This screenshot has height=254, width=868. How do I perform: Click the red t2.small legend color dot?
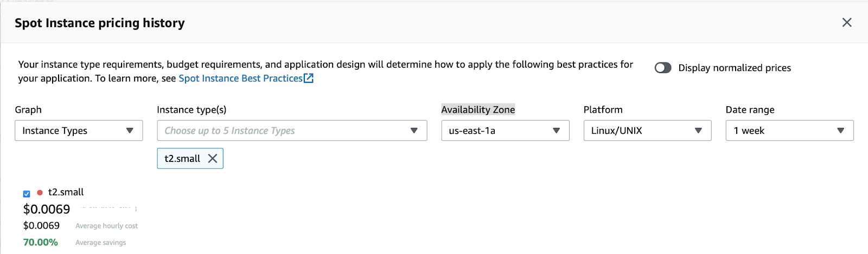pyautogui.click(x=40, y=192)
